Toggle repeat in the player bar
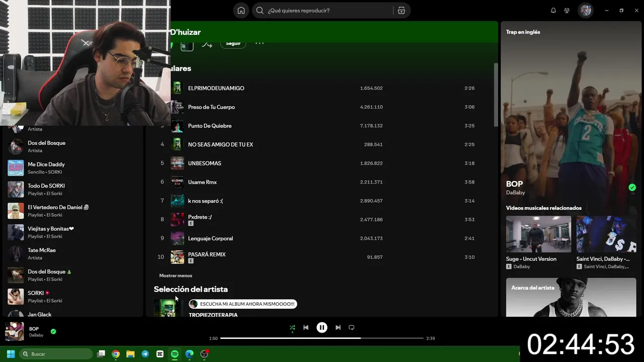Screen dimensions: 644x362 pyautogui.click(x=352, y=327)
